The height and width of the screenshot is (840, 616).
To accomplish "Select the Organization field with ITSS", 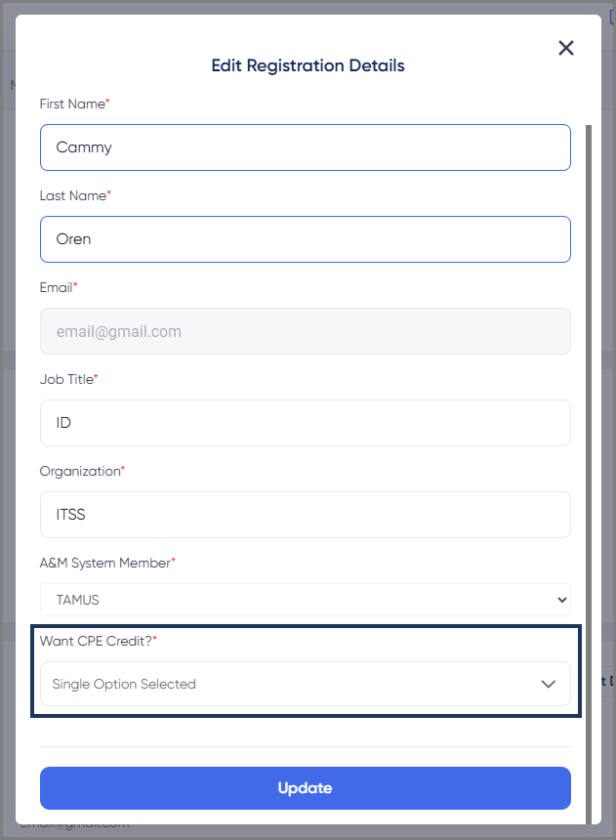I will [305, 515].
